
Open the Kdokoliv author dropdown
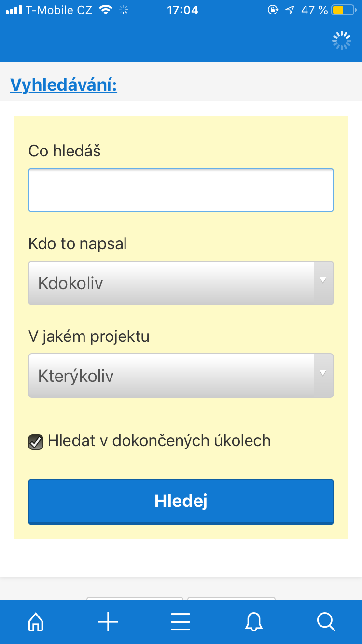click(181, 283)
